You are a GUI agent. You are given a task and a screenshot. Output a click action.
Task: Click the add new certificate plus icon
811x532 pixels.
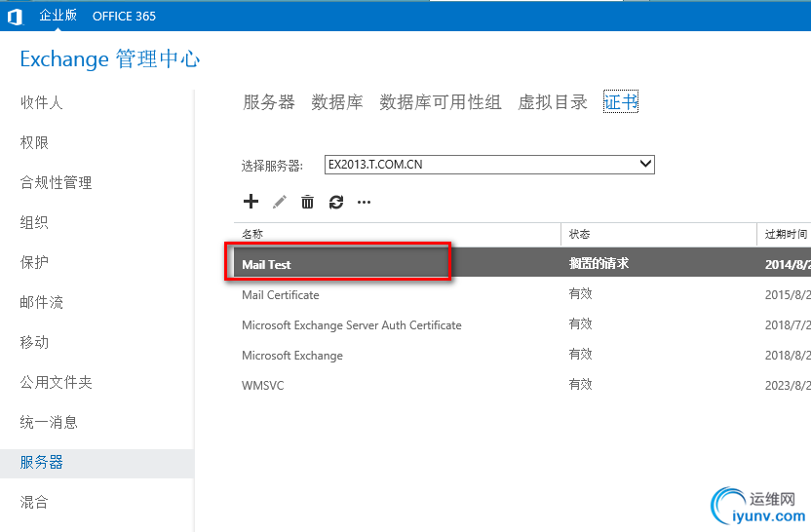pyautogui.click(x=251, y=202)
